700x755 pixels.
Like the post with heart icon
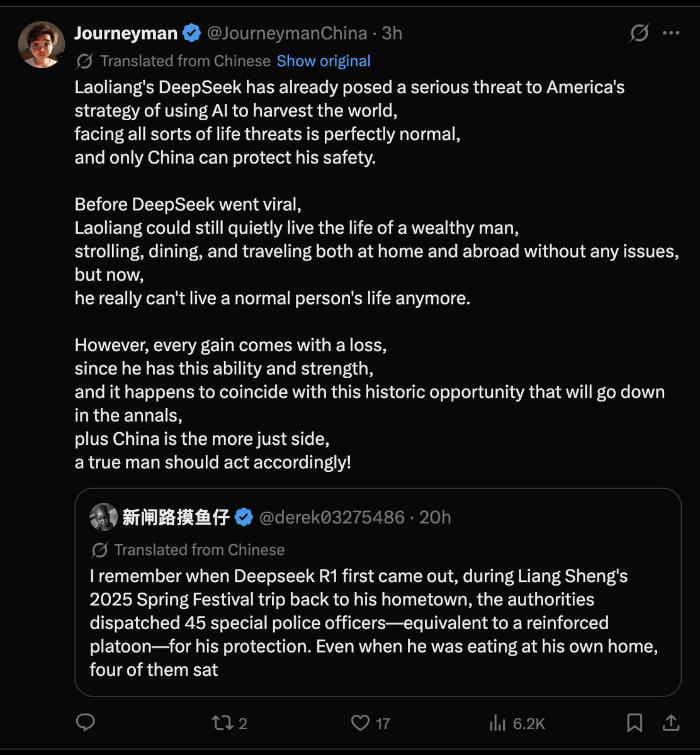pyautogui.click(x=370, y=723)
